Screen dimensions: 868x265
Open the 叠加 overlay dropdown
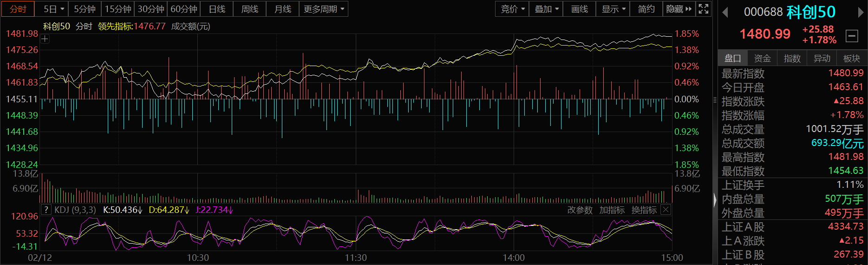coord(546,9)
